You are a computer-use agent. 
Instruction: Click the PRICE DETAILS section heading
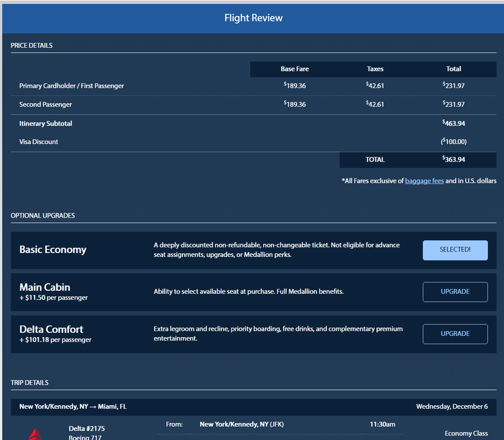31,45
